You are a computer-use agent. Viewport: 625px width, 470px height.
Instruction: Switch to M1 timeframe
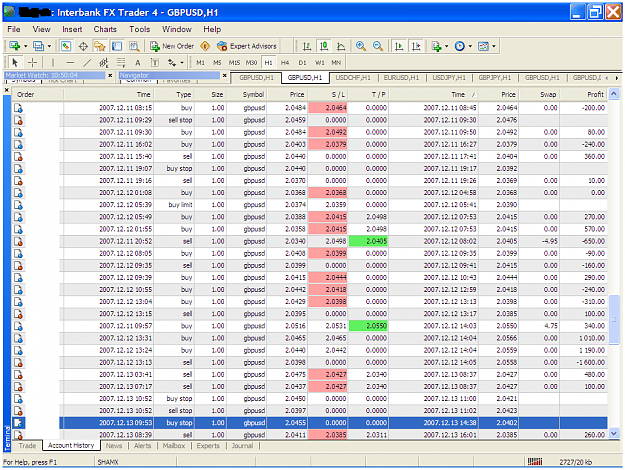click(x=200, y=63)
